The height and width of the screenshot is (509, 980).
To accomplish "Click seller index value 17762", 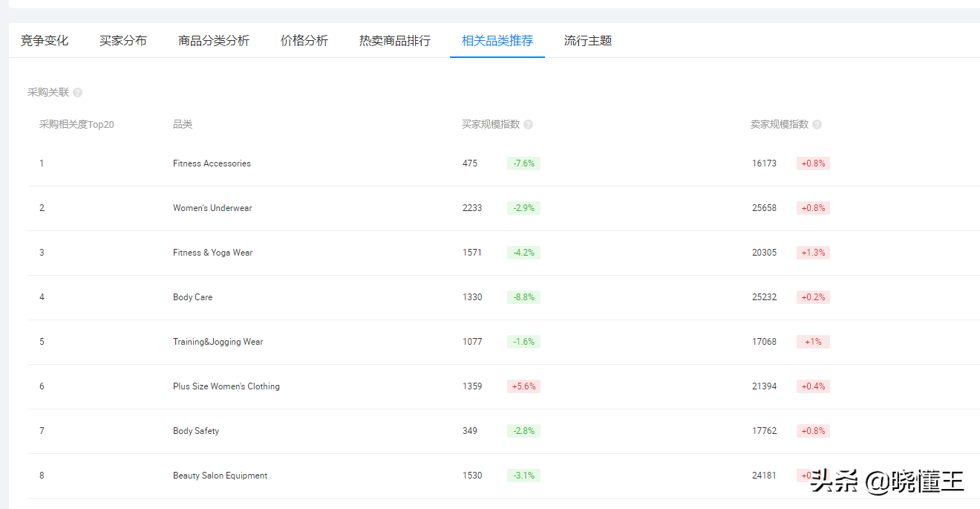I will coord(764,431).
